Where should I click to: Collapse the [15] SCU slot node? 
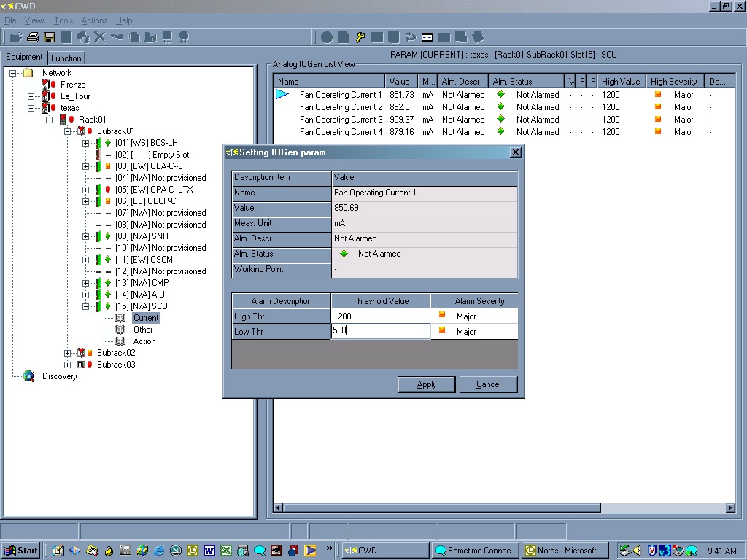[86, 306]
